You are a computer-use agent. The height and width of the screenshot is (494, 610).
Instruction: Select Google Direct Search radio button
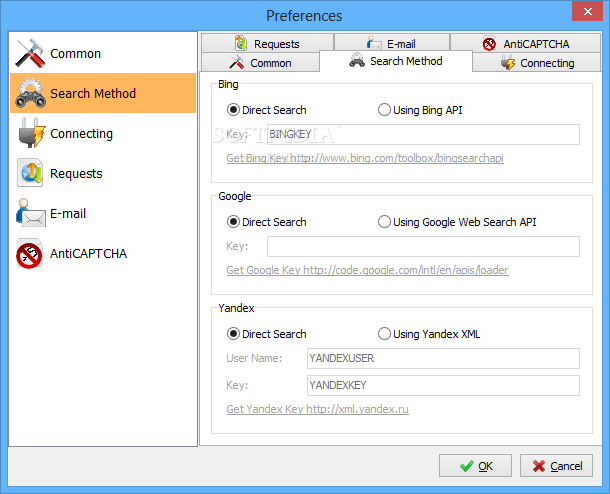click(233, 222)
